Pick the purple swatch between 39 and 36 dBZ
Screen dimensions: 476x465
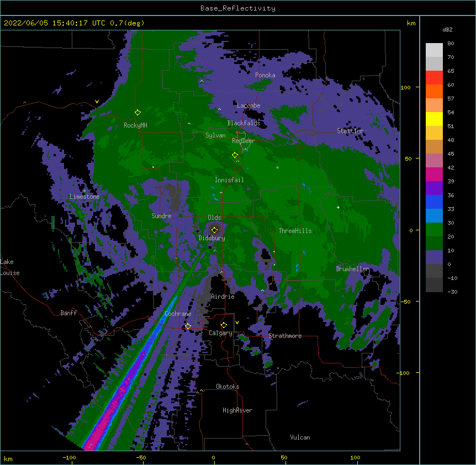[434, 188]
